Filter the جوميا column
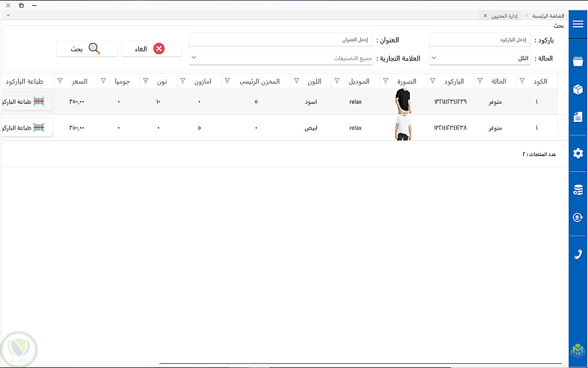 [103, 81]
